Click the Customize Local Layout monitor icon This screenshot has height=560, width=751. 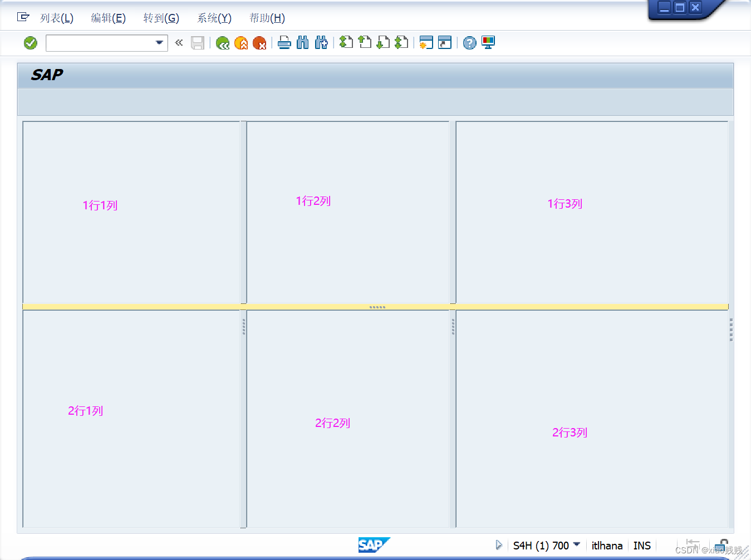tap(488, 42)
